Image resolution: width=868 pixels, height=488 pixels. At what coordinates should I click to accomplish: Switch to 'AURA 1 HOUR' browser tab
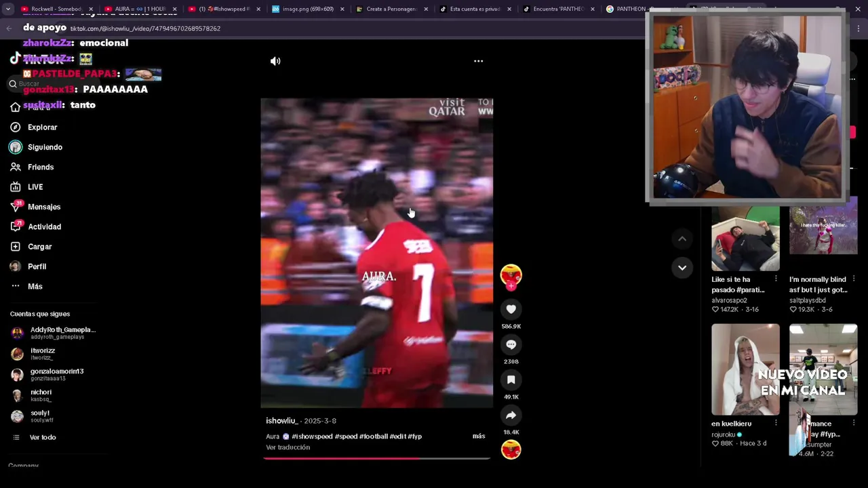pyautogui.click(x=139, y=9)
